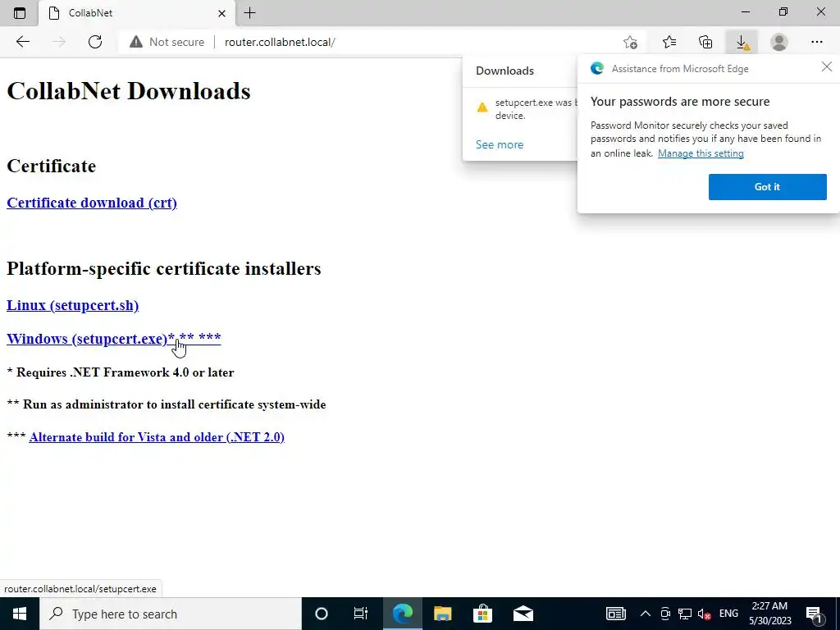Select the CollabNet tab
The height and width of the screenshot is (630, 840).
click(137, 13)
